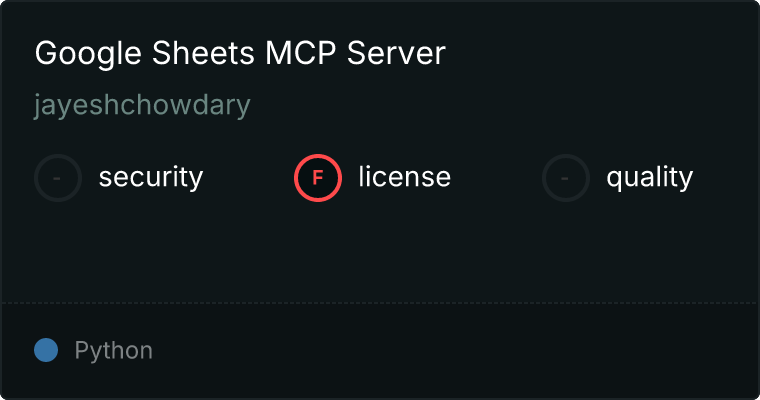Click the card footer beside the Python label
This screenshot has height=400, width=760.
(x=456, y=351)
